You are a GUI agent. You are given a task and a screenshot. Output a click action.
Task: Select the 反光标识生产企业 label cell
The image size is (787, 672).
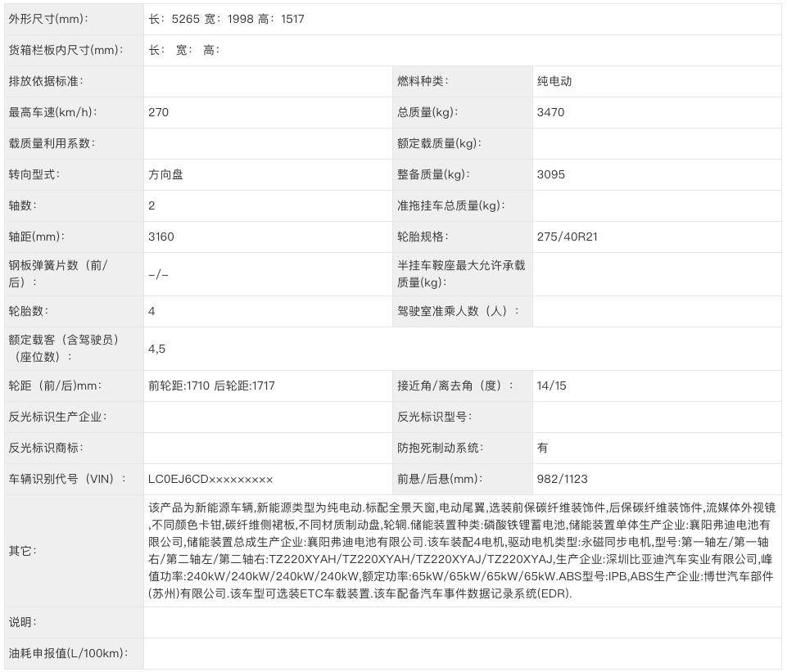[57, 417]
